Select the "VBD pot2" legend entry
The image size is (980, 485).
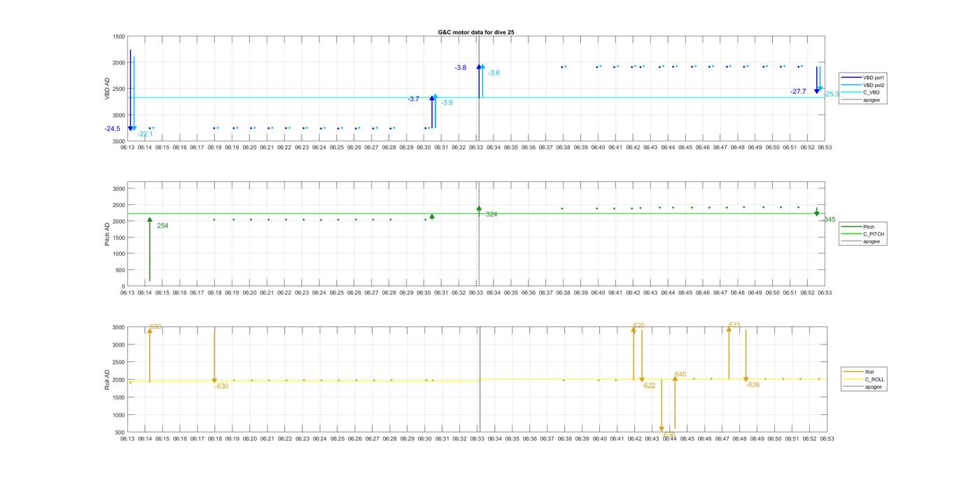coord(864,85)
